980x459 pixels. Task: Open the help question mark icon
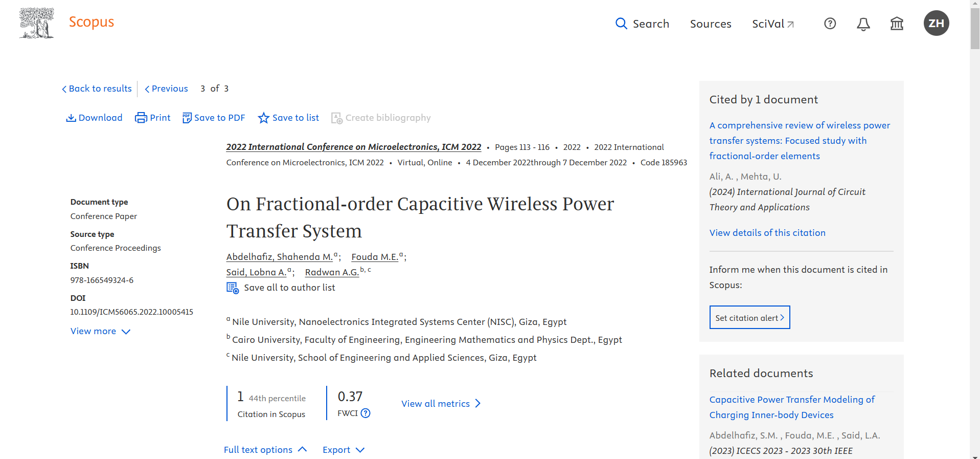830,24
